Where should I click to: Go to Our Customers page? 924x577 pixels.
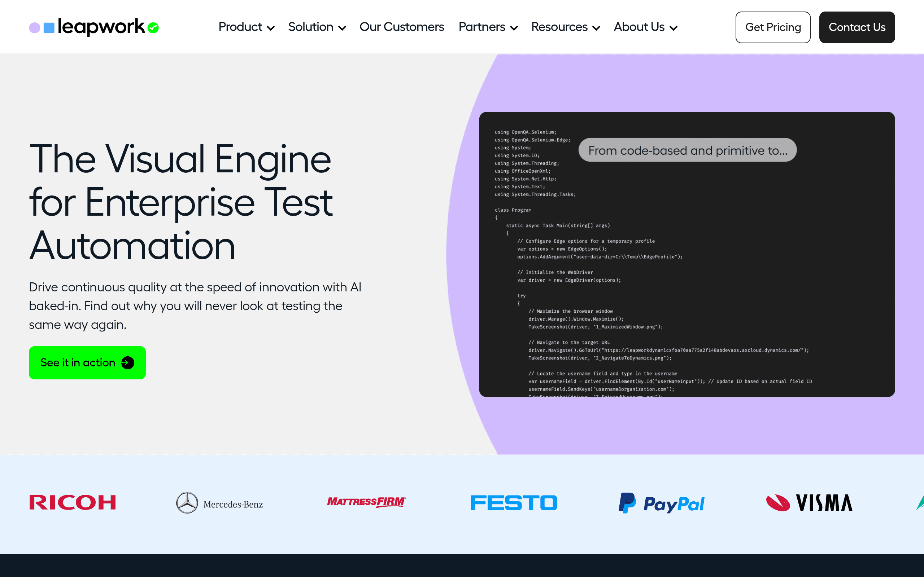[402, 27]
